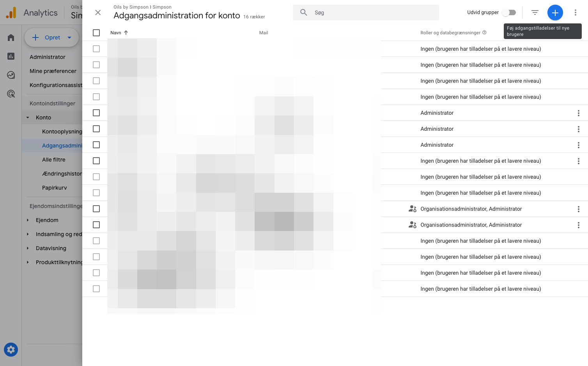The height and width of the screenshot is (366, 588).
Task: Click group icon beside first Organisationsadministrator entry
Action: [x=412, y=209]
